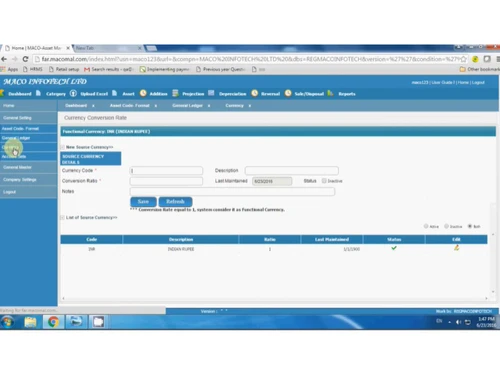Click the Depreciation icon

coord(211,93)
